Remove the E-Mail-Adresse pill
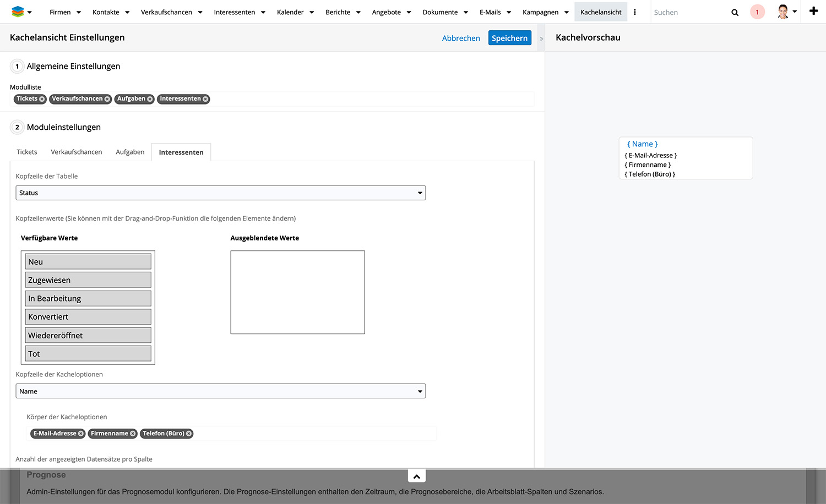The image size is (826, 504). tap(81, 434)
